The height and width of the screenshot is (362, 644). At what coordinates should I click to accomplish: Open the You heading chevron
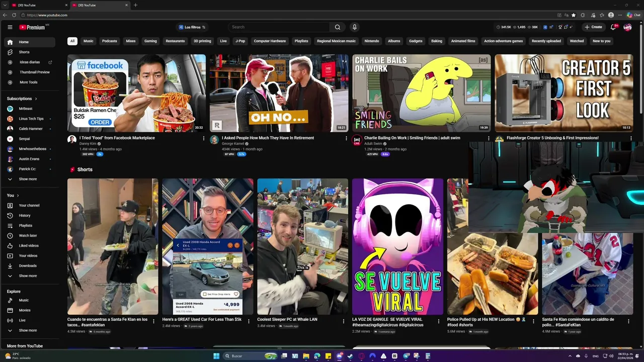[18, 195]
